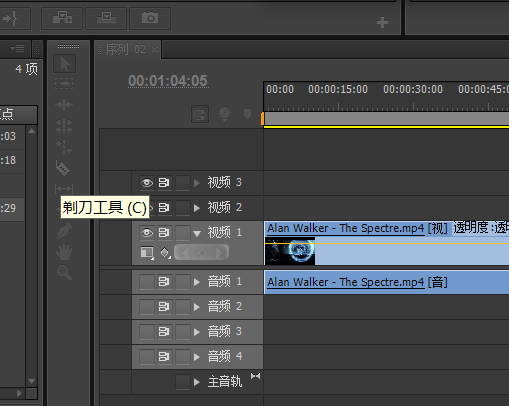509x406 pixels.
Task: Pick the Razor tool
Action: (x=63, y=168)
